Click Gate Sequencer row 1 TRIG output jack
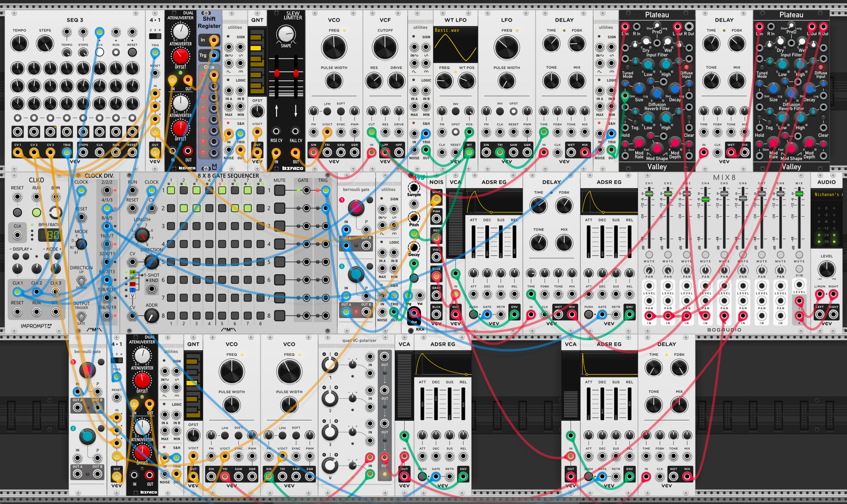Image resolution: width=847 pixels, height=504 pixels. click(325, 191)
